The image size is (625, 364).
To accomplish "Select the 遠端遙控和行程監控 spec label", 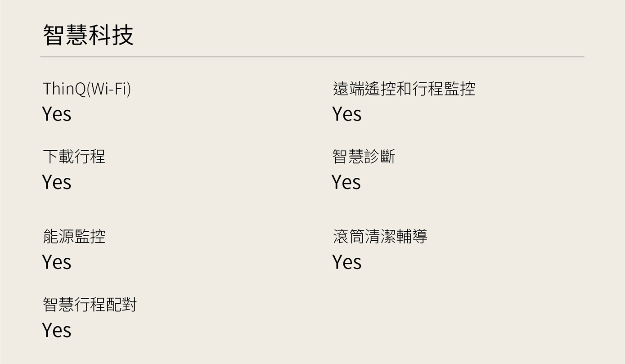I will 404,89.
